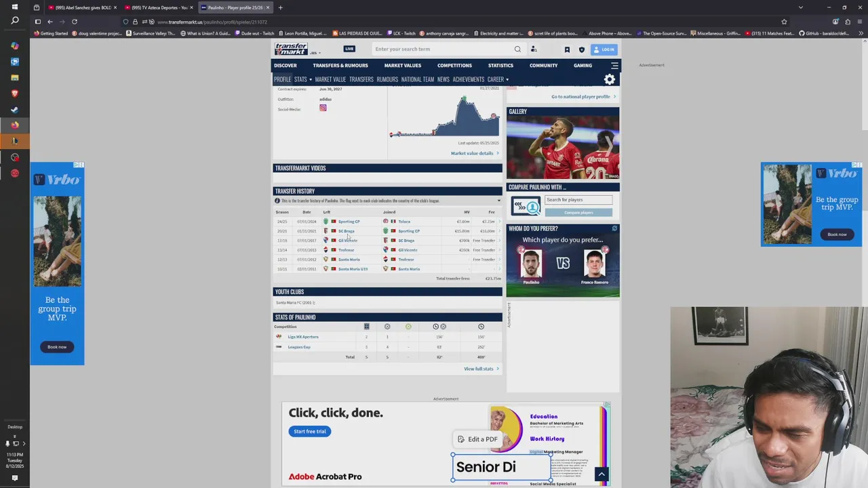
Task: Click the assists column icon in stats
Action: (x=408, y=327)
